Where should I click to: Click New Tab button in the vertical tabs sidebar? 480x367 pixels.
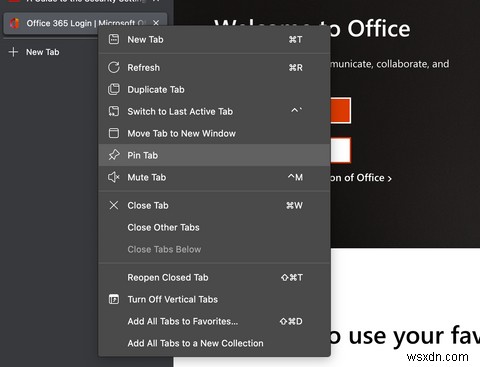34,52
